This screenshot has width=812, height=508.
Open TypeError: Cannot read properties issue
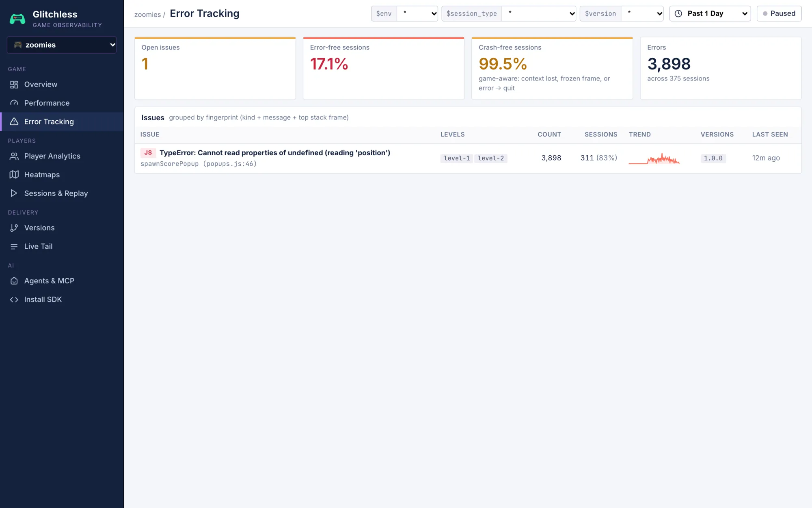[275, 153]
